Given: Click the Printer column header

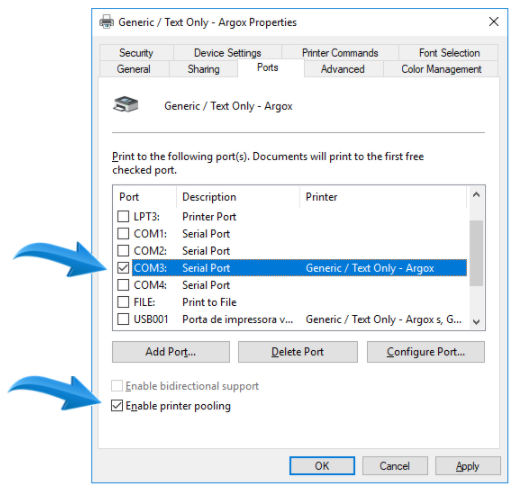Looking at the screenshot, I should click(383, 197).
